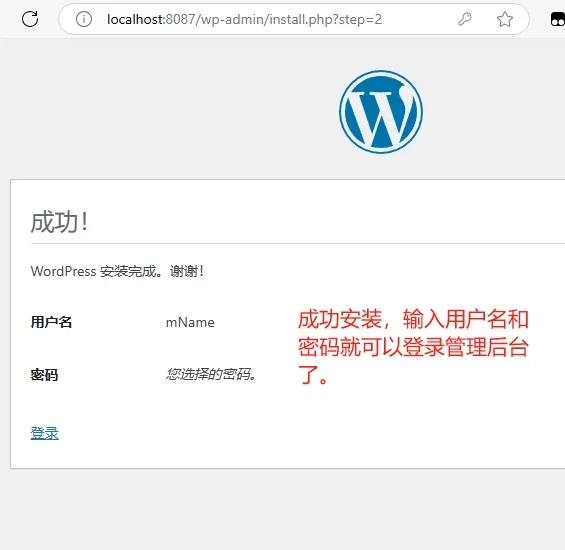The image size is (565, 550).
Task: Open the 登录 login link
Action: (44, 433)
